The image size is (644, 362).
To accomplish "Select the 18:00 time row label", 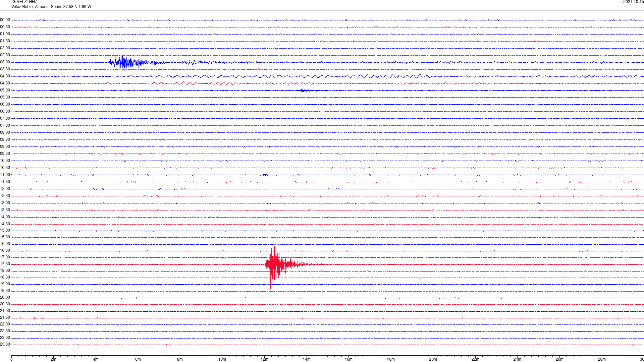I will [5, 270].
